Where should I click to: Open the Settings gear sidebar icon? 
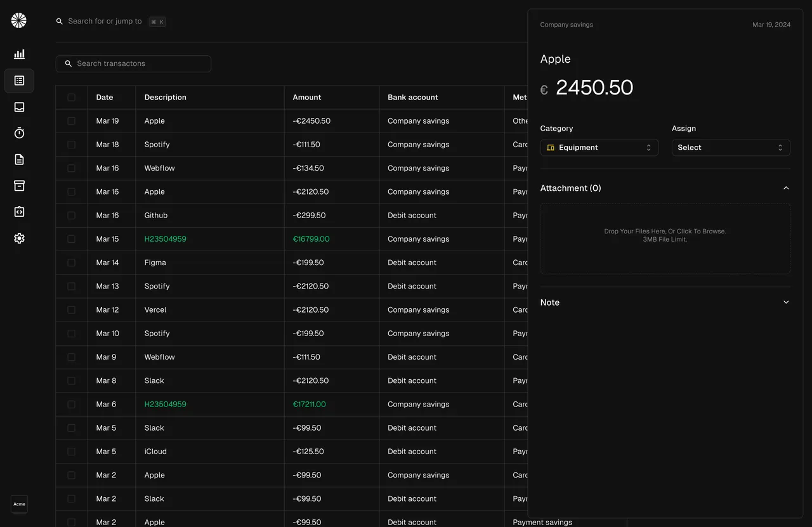point(19,238)
